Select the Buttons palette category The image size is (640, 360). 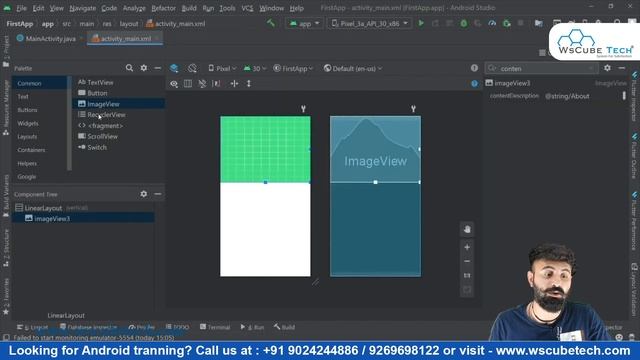tap(27, 110)
